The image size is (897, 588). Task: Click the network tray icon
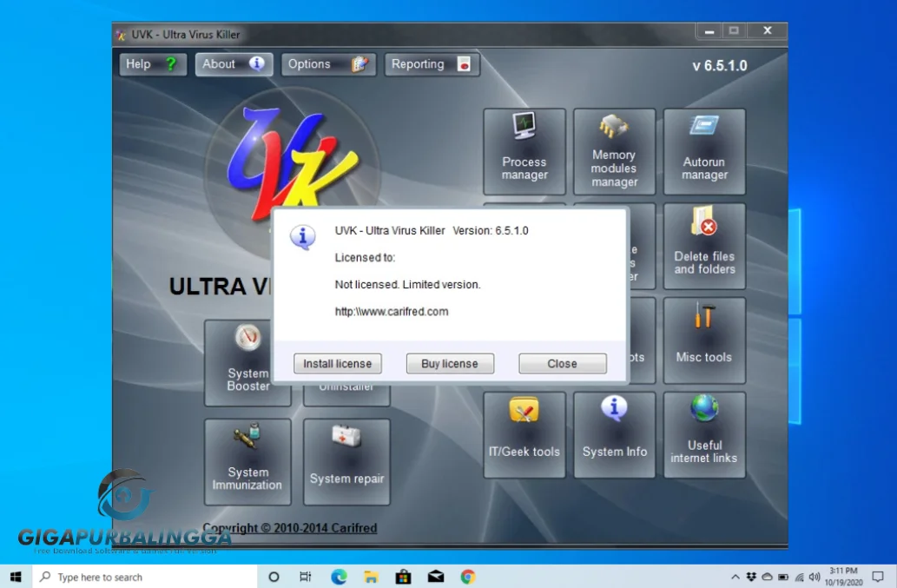(799, 577)
